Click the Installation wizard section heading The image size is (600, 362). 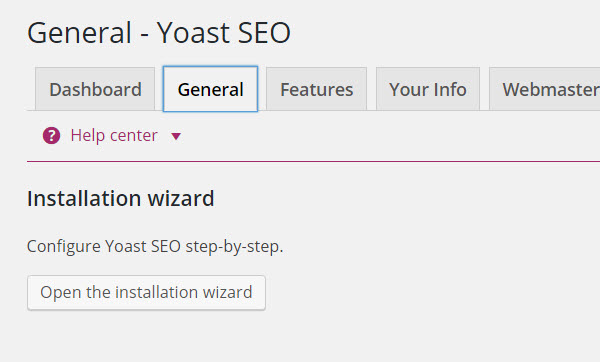pyautogui.click(x=121, y=199)
